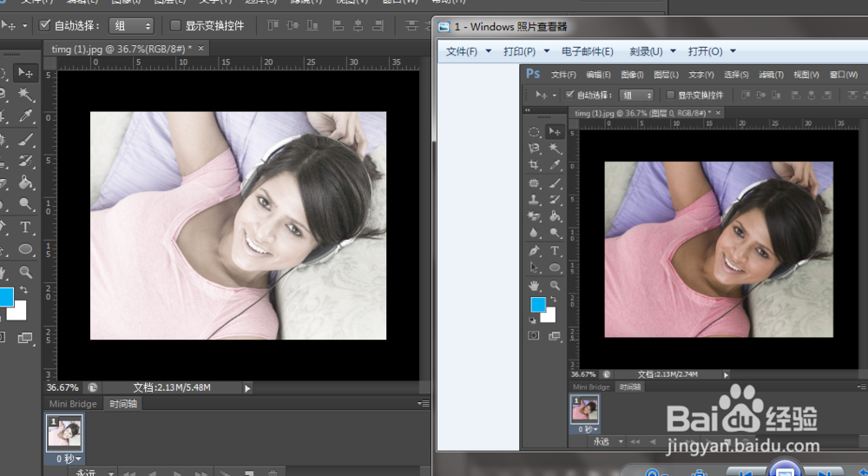The width and height of the screenshot is (868, 476).
Task: Switch to the Mini Bridge tab in left panel
Action: (x=73, y=404)
